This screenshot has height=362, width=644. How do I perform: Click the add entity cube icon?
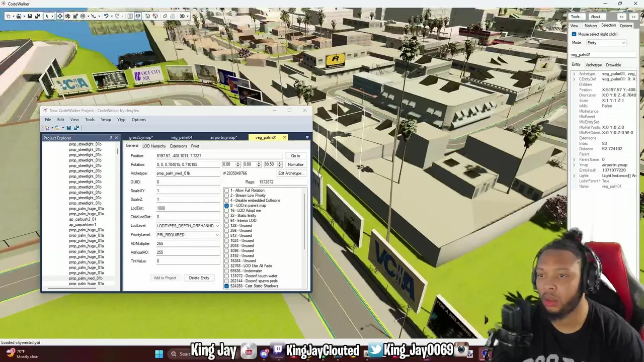147,16
